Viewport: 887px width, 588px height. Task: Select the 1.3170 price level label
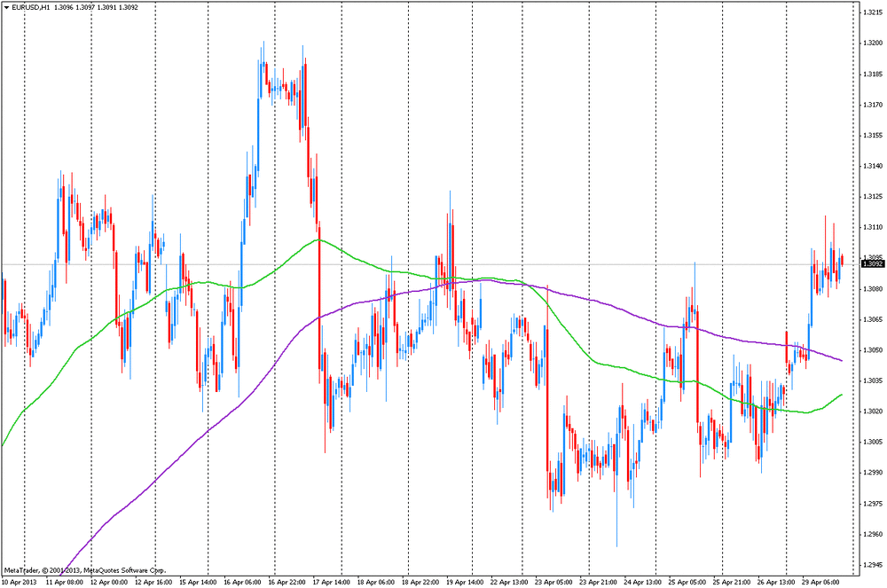873,105
